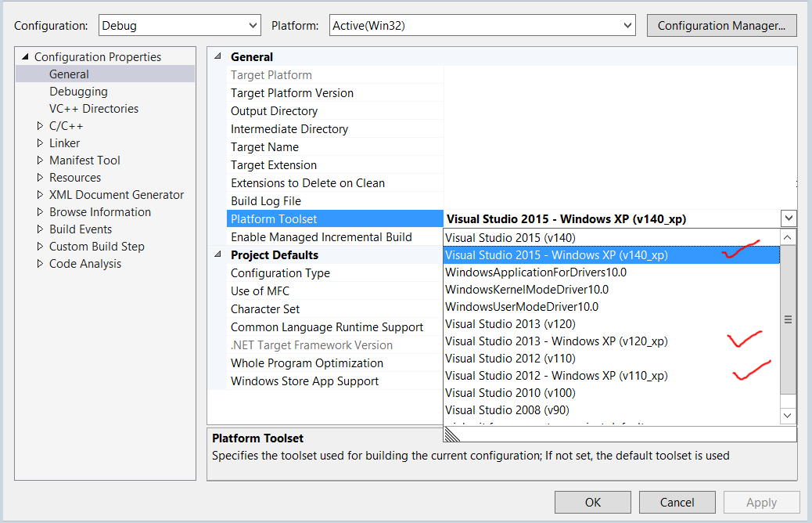Collapse the Project Defaults property group
This screenshot has width=812, height=523.
tap(218, 255)
